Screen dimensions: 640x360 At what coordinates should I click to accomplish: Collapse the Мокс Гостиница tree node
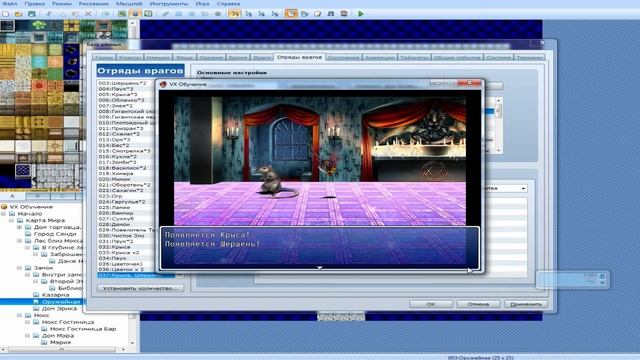[x=28, y=322]
